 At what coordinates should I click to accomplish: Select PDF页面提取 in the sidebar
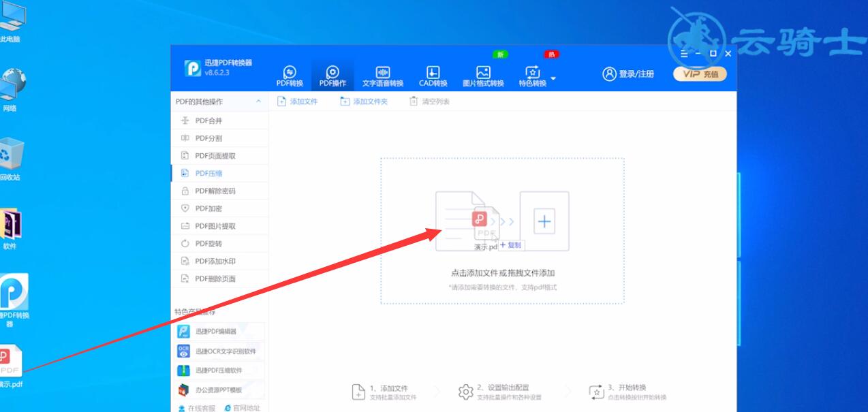pos(219,156)
